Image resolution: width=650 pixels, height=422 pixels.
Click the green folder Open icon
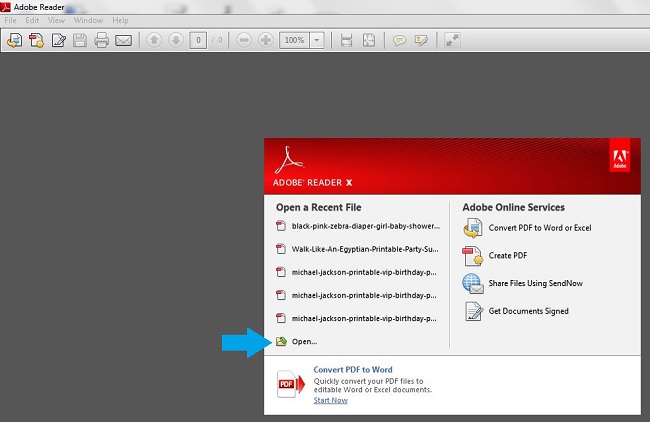(x=281, y=341)
